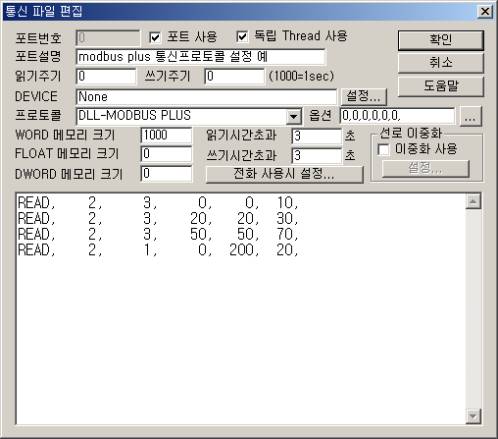Click the scroll down arrow in text area
Viewport: 498px width, 439px height.
pos(473,416)
